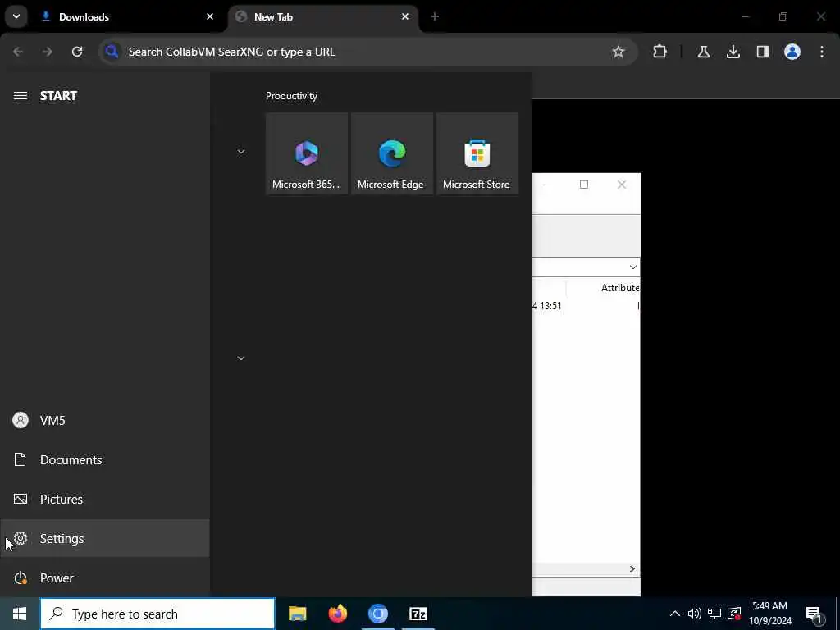Launch Microsoft 365 tile
This screenshot has width=840, height=630.
coord(307,153)
